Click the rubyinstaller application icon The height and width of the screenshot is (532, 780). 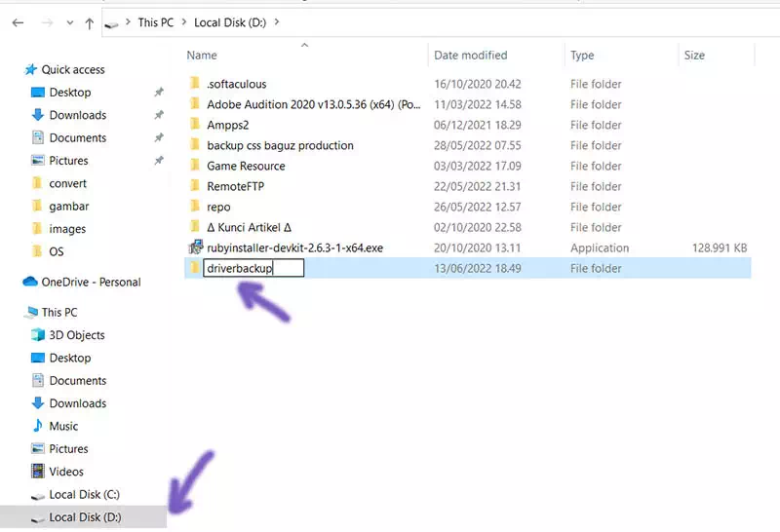(x=196, y=247)
